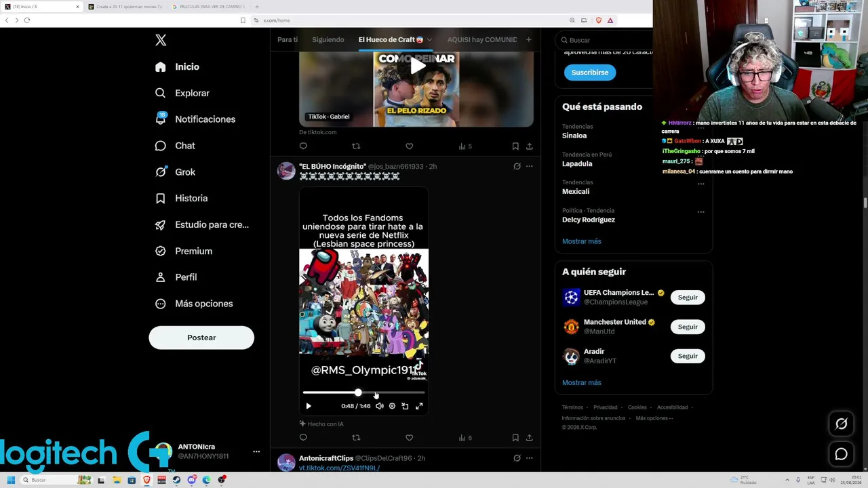The width and height of the screenshot is (868, 488).
Task: Open more options on AntonicraftClips post
Action: 530,458
